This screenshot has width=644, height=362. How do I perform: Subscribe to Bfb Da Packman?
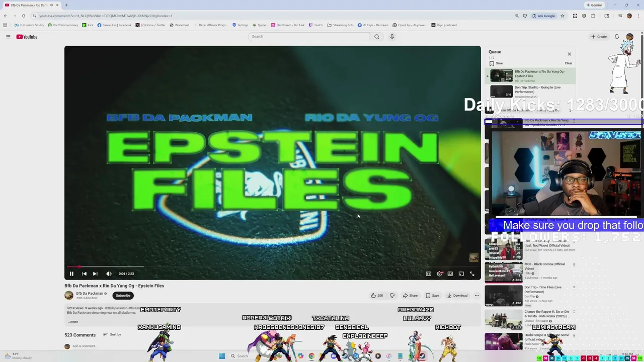click(123, 296)
